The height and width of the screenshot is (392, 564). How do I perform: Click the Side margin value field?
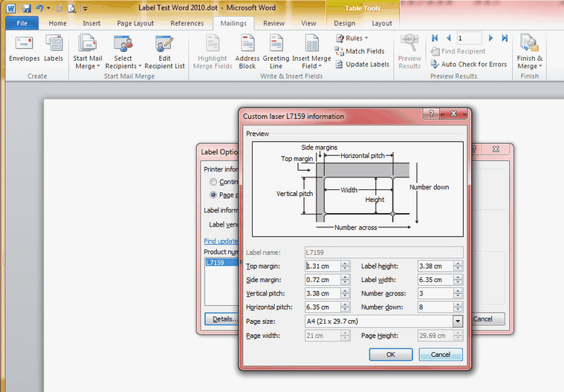click(322, 280)
